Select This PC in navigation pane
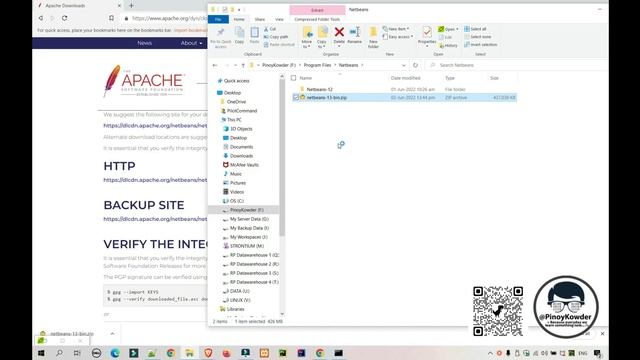The height and width of the screenshot is (360, 640). 234,120
